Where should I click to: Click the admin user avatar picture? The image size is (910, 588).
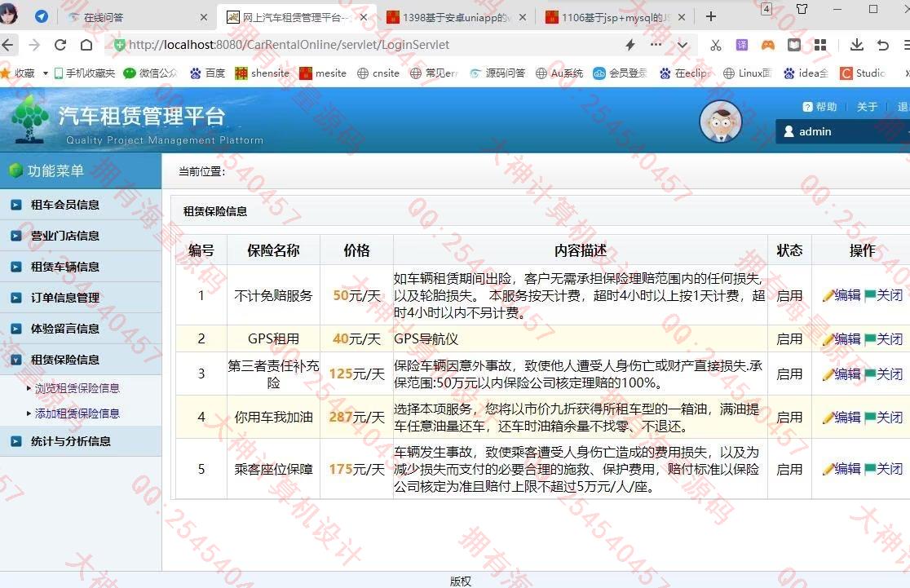[x=721, y=122]
